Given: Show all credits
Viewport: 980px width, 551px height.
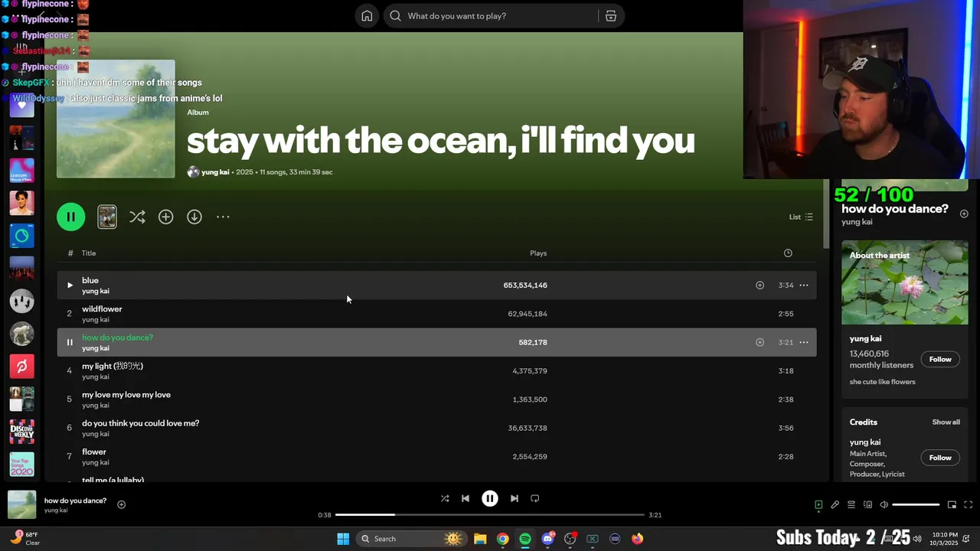Looking at the screenshot, I should coord(946,422).
